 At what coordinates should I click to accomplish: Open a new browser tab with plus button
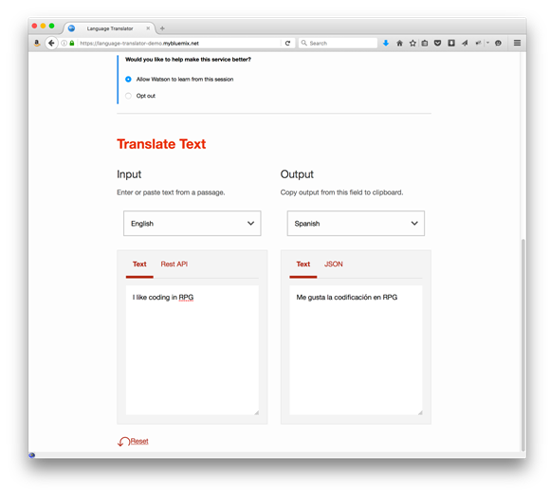point(162,28)
